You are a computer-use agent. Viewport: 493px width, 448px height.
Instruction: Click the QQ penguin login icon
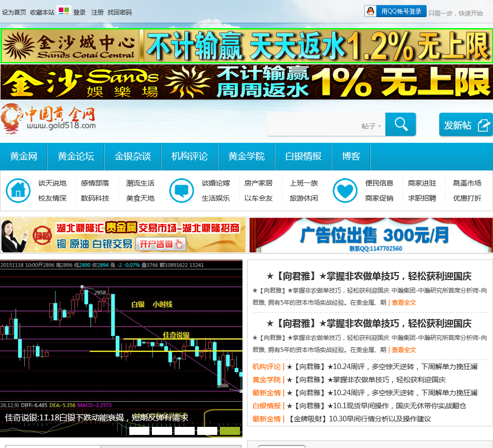(370, 11)
